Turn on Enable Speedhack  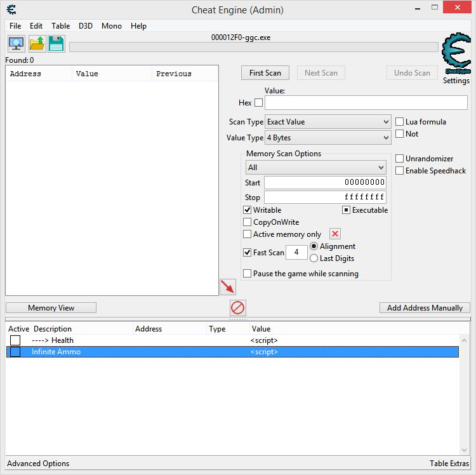tap(399, 171)
